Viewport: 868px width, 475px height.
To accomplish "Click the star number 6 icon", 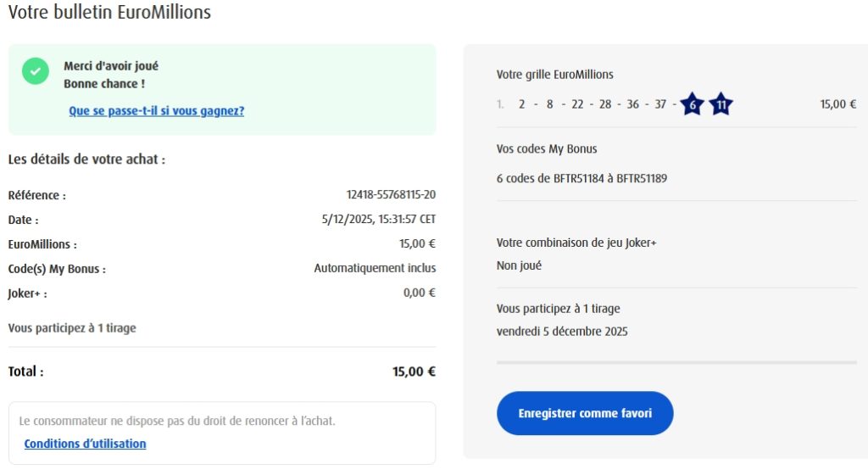I will click(693, 104).
